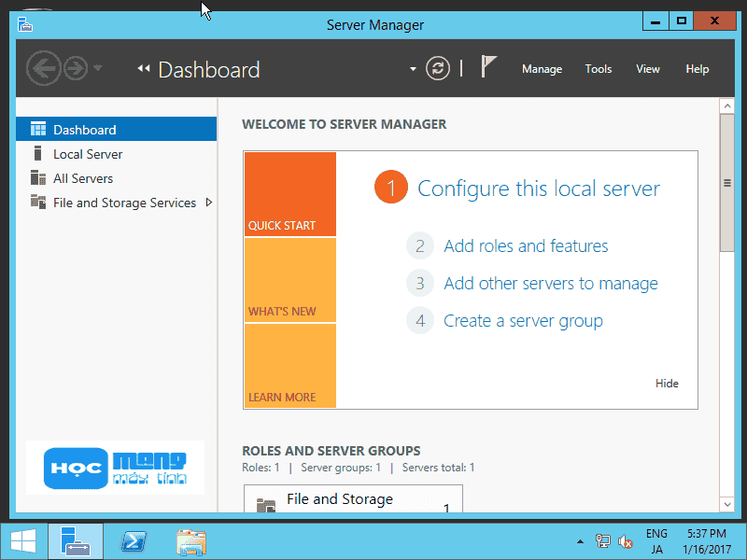
Task: Click the ROLES AND SERVER GROUPS heading
Action: 331,451
